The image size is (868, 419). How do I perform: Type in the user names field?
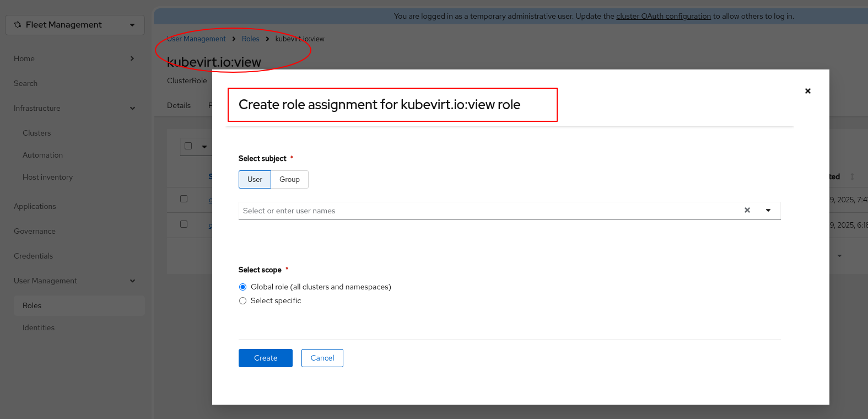pos(485,211)
